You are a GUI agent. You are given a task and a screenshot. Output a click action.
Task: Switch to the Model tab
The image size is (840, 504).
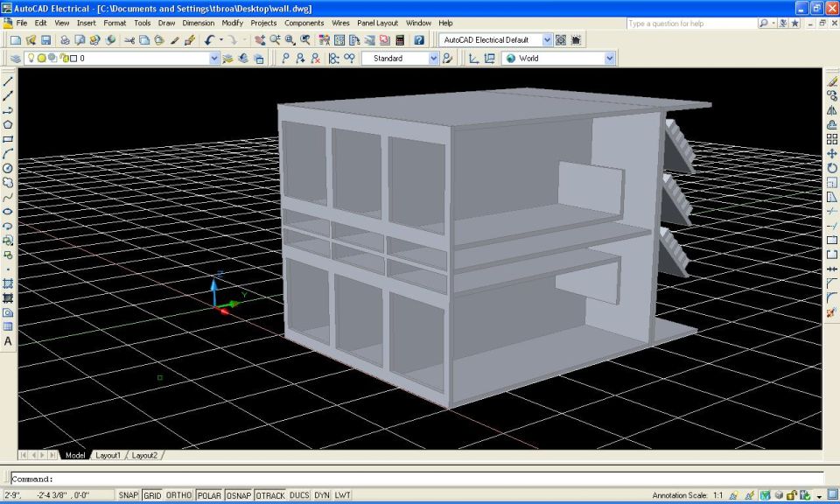tap(75, 455)
